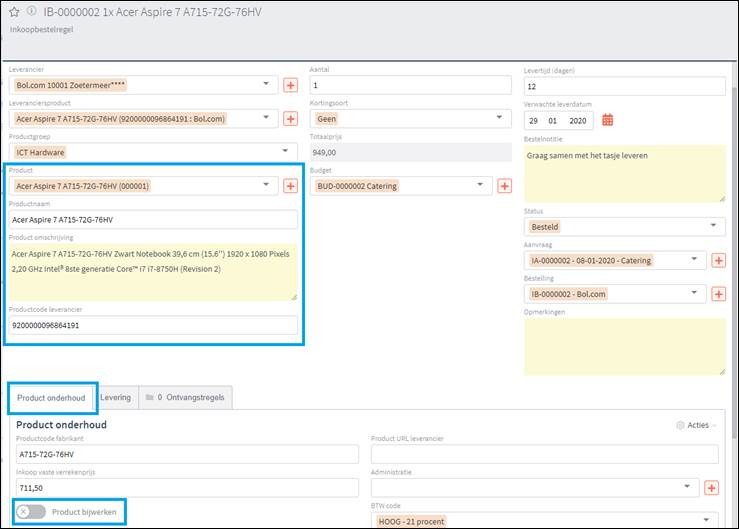Image resolution: width=739 pixels, height=529 pixels.
Task: Click the Bol.com 10001 Zoetermeer value
Action: click(x=71, y=85)
